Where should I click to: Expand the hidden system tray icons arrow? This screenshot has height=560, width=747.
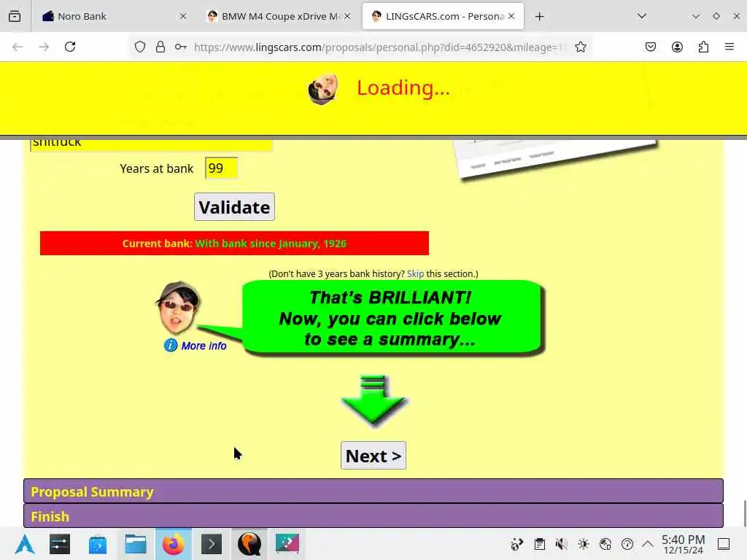coord(648,544)
